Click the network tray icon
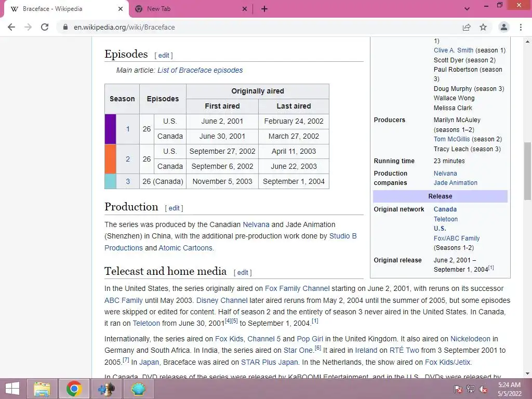This screenshot has height=399, width=532. pos(471,389)
